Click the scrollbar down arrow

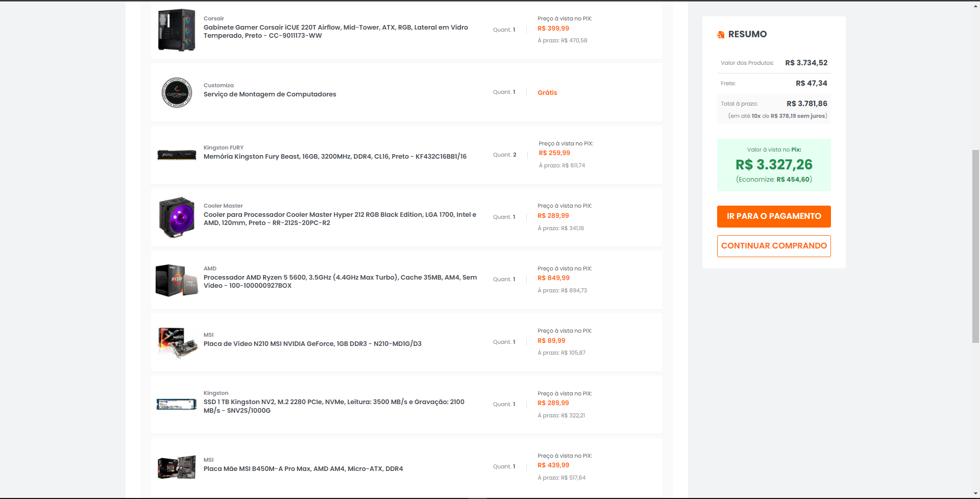[975, 494]
